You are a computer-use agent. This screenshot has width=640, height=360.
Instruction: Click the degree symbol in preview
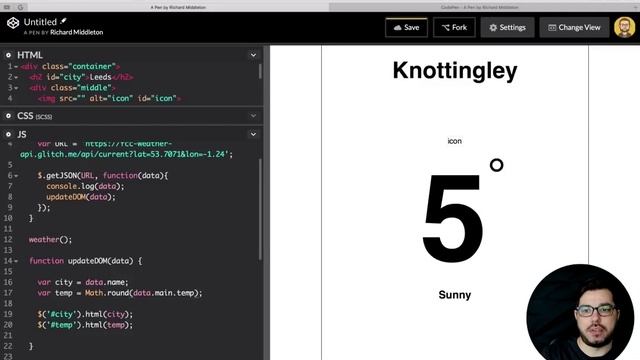click(496, 165)
